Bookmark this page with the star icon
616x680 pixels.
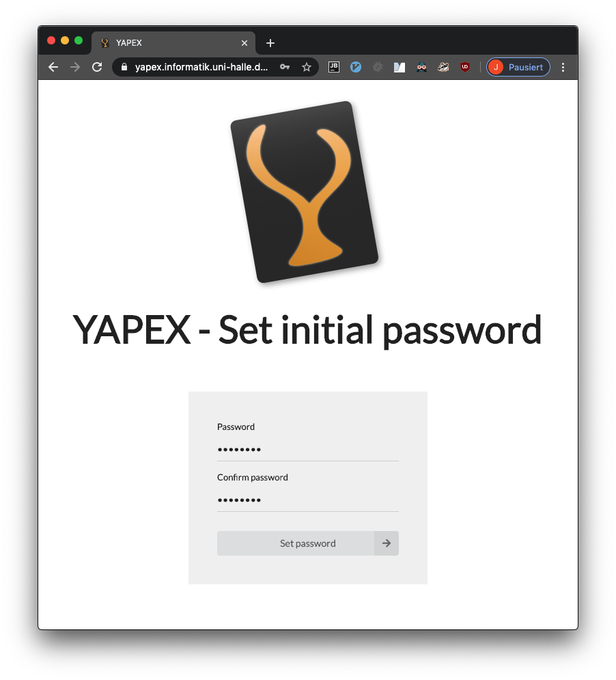click(x=307, y=67)
